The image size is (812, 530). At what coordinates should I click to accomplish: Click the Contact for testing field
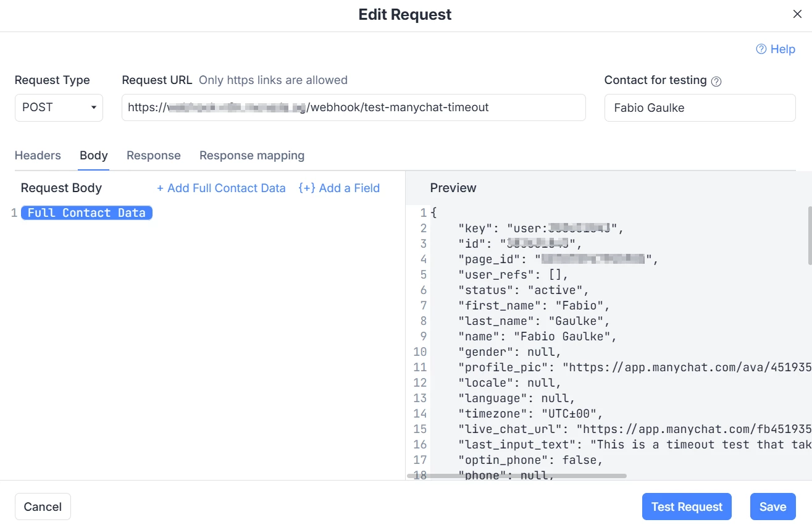pos(700,108)
